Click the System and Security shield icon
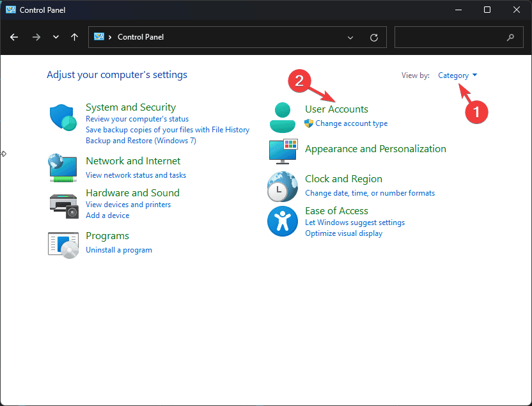This screenshot has height=406, width=532. click(63, 118)
